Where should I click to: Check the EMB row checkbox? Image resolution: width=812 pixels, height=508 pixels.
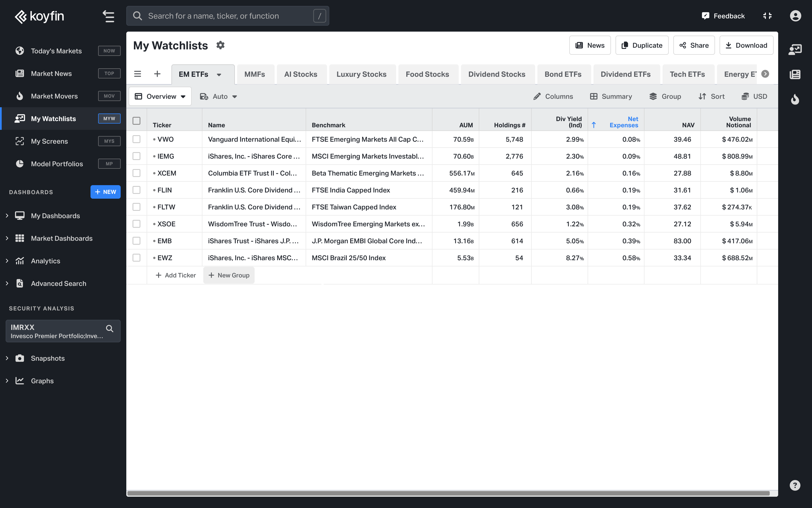click(x=136, y=241)
